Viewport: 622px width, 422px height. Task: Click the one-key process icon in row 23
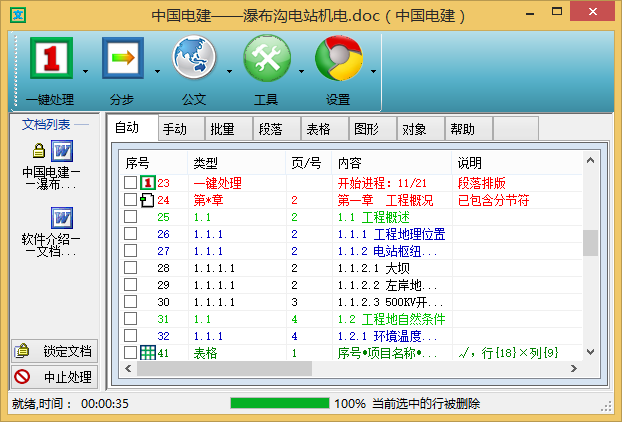[x=148, y=183]
